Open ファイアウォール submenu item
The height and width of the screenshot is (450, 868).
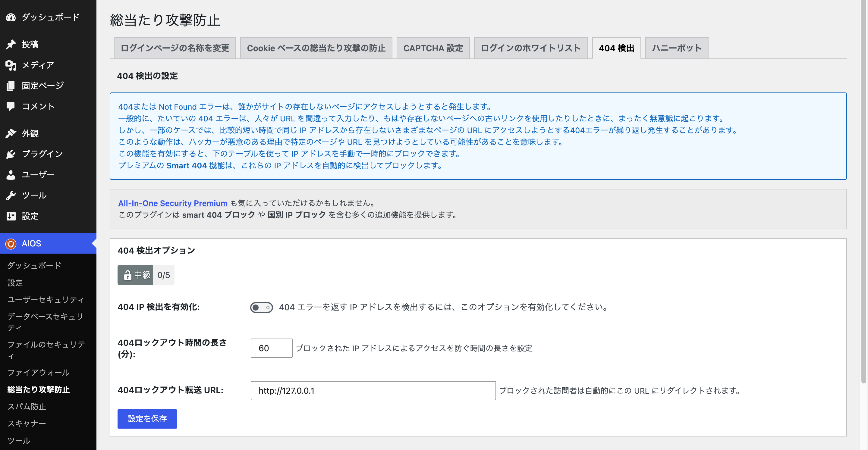(x=38, y=372)
